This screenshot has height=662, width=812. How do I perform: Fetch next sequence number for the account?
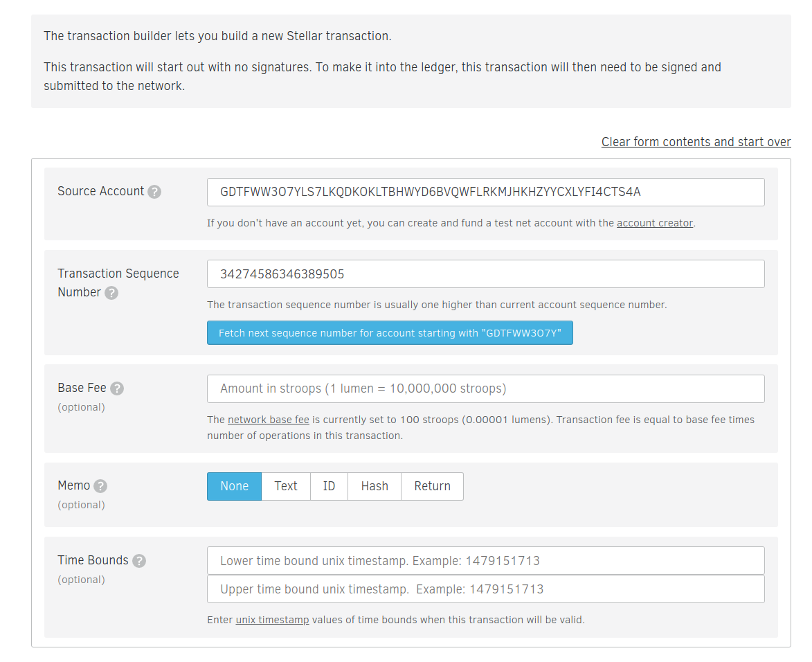[x=390, y=332]
